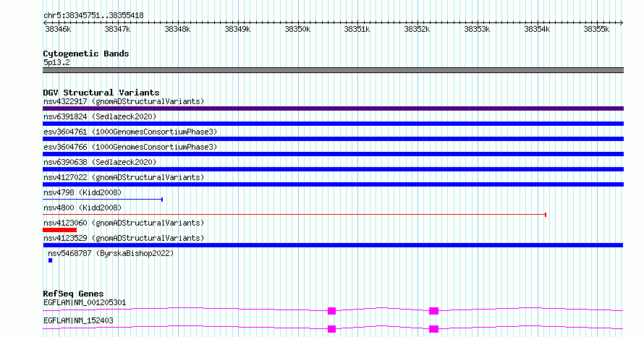Click the blue esv3604761 variant bar
644x337 pixels.
click(x=333, y=139)
